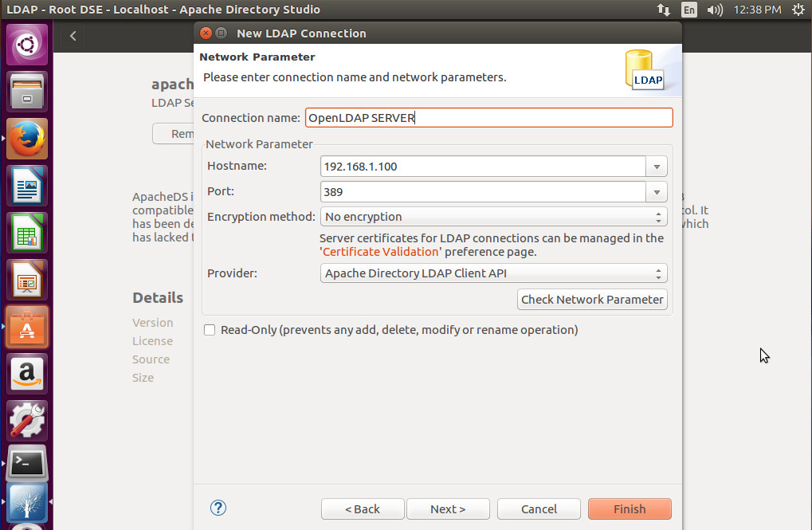Screen dimensions: 812x530
Task: Open the En keyboard language menu
Action: coord(688,10)
